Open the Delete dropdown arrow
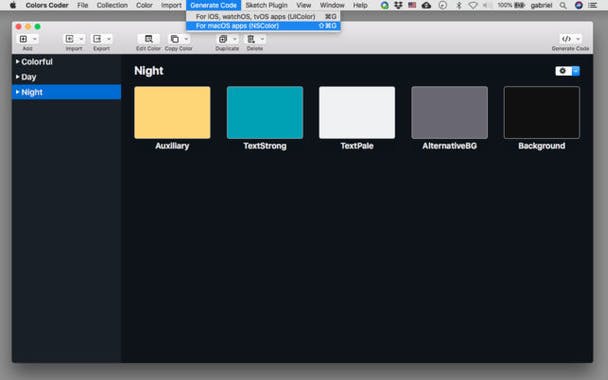Screen dimensions: 608x380 click(262, 39)
